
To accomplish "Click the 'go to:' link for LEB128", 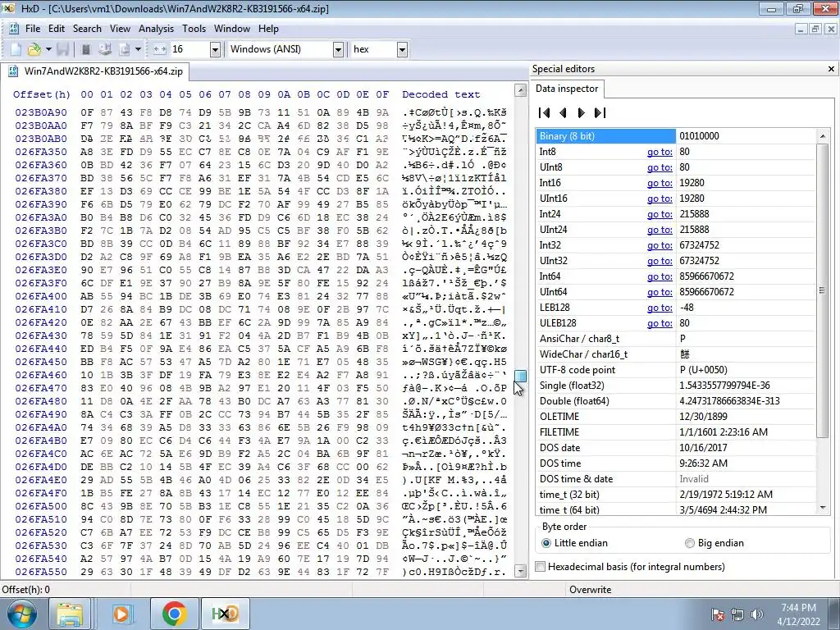I will 660,308.
